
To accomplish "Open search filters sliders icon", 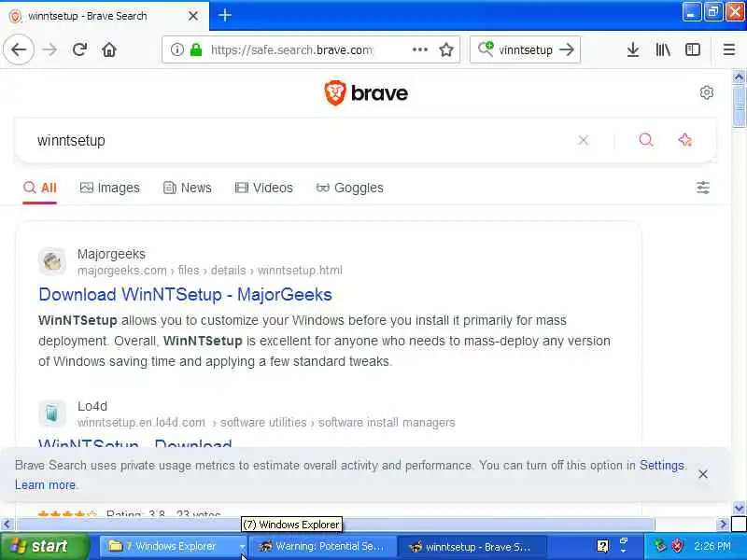I will (x=703, y=188).
